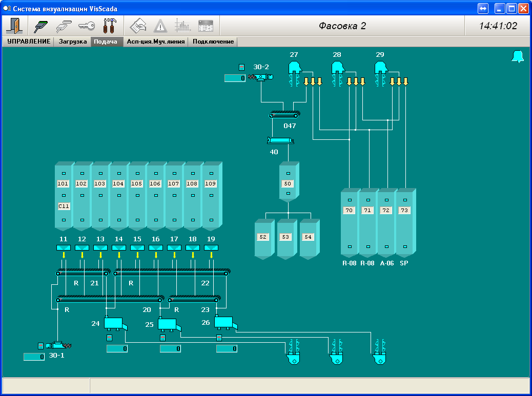Image resolution: width=532 pixels, height=396 pixels.
Task: Open the Подключение tab
Action: 213,41
